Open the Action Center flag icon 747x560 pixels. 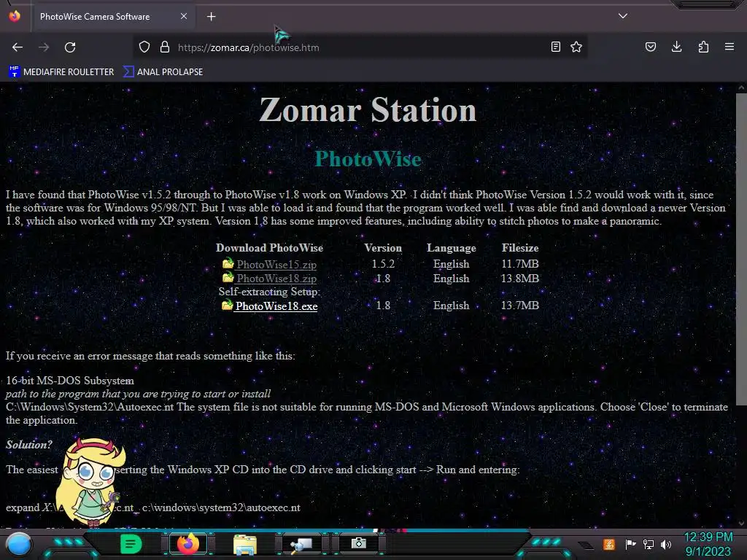click(x=630, y=544)
